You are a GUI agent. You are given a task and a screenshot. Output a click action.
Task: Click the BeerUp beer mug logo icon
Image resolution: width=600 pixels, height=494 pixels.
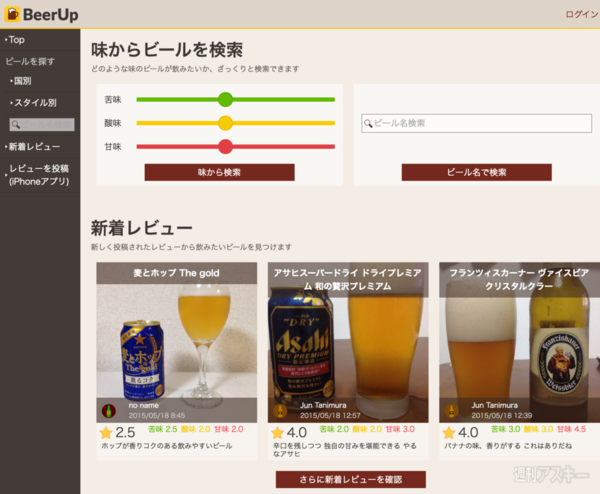[x=12, y=14]
